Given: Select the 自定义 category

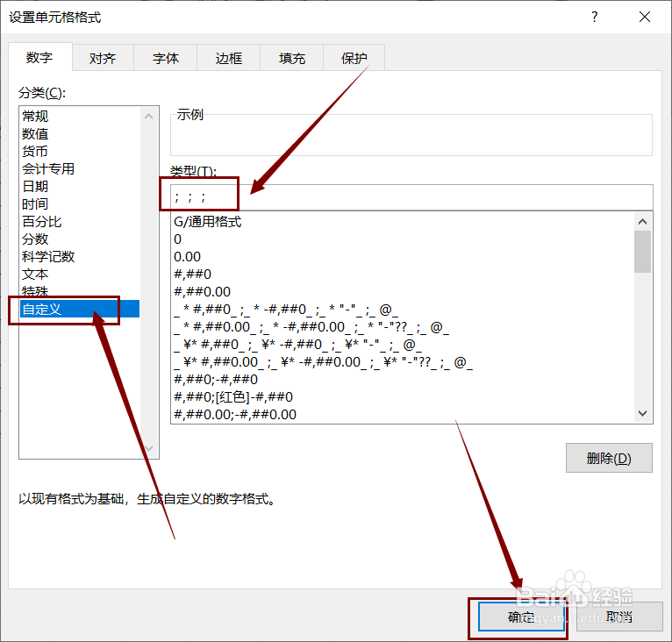Looking at the screenshot, I should coord(80,309).
